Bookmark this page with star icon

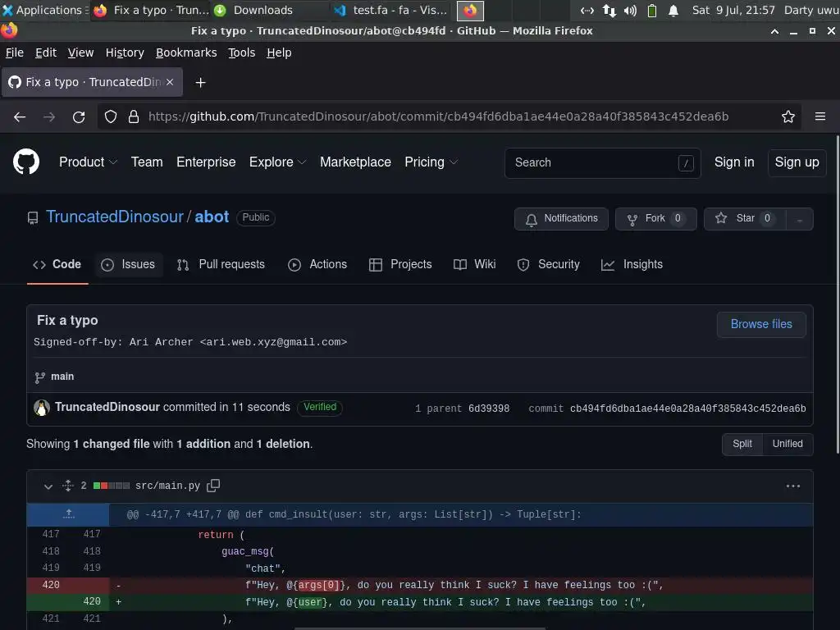787,116
